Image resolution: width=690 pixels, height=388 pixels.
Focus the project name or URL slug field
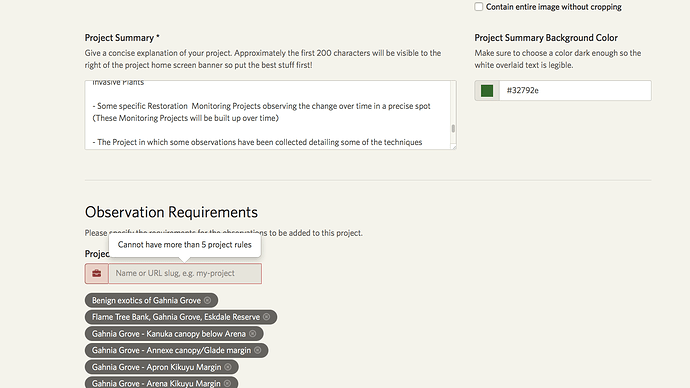click(x=185, y=273)
